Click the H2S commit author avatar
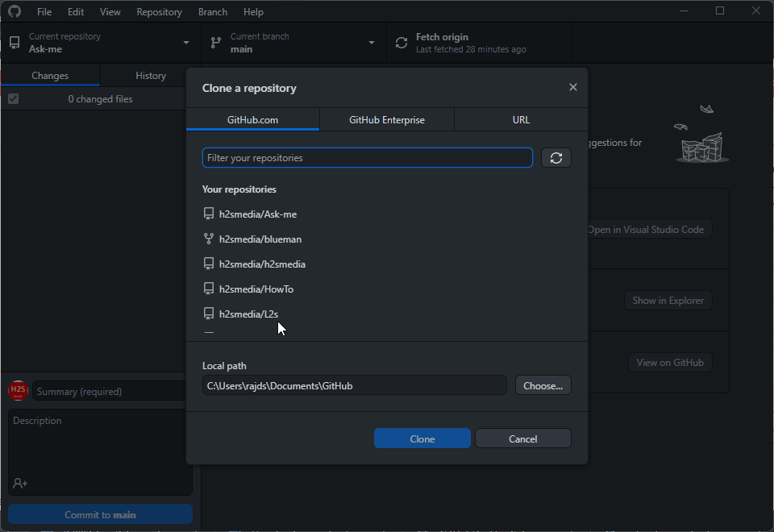The image size is (774, 532). [18, 390]
